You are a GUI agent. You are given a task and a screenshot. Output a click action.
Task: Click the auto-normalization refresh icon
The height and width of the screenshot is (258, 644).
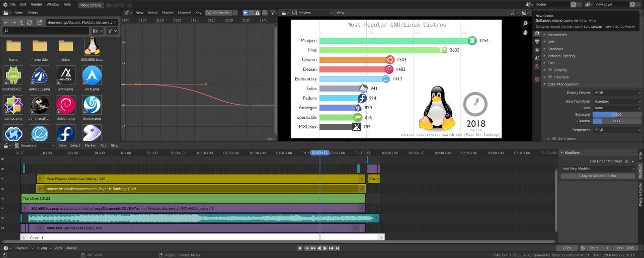[235, 13]
